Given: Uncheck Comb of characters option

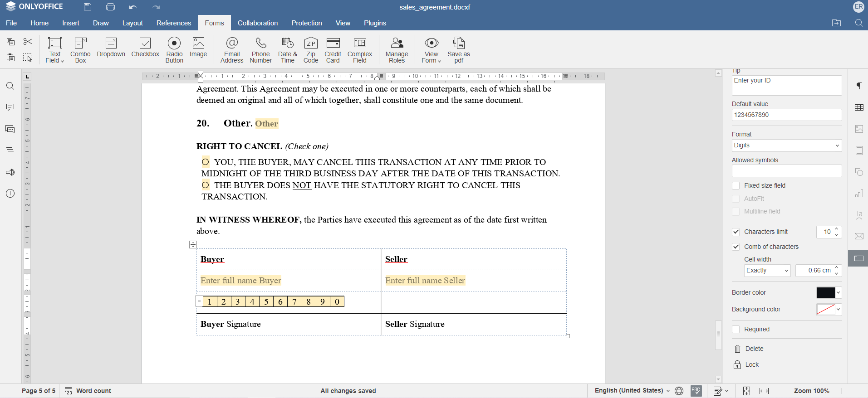Looking at the screenshot, I should [736, 247].
